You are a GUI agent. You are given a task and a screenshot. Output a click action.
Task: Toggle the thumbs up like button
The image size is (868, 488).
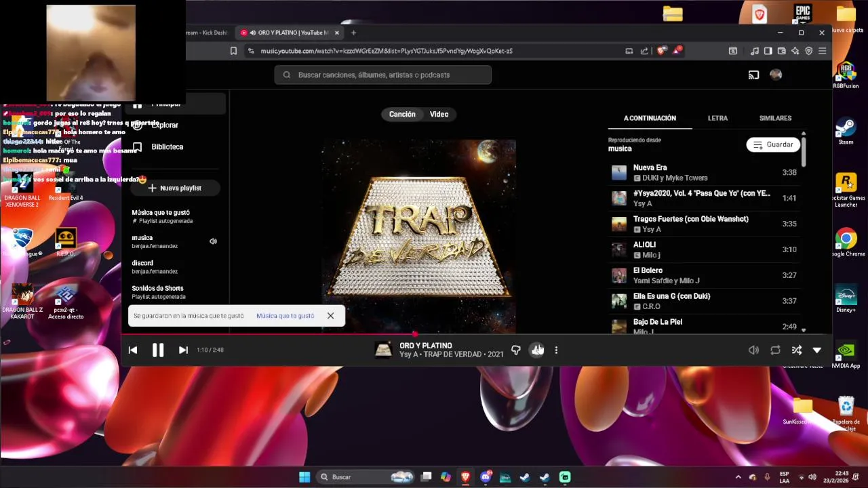(537, 350)
